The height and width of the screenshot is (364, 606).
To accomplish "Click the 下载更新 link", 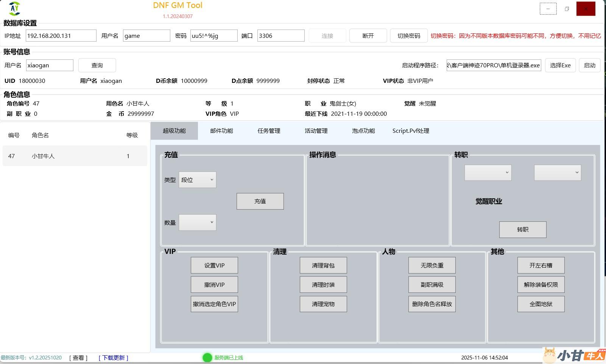I will pyautogui.click(x=114, y=358).
